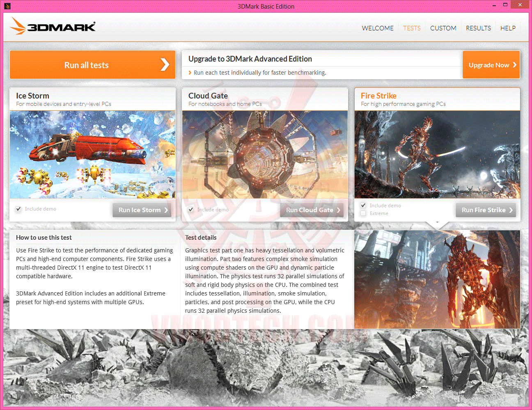Click 'For mobile devices and entry-level PCs' text

pyautogui.click(x=64, y=104)
